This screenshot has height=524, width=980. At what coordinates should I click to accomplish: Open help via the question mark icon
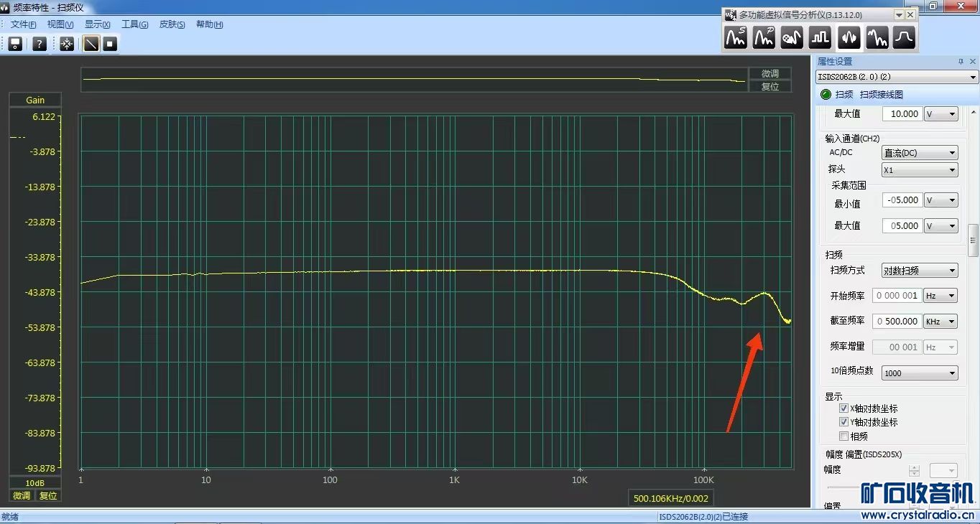pyautogui.click(x=40, y=44)
